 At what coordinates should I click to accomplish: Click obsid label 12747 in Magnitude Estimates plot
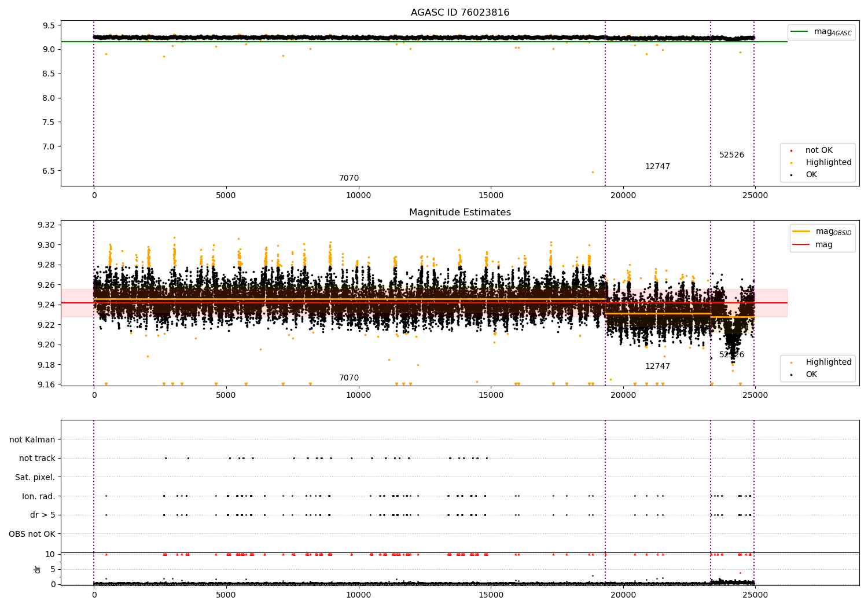[657, 367]
